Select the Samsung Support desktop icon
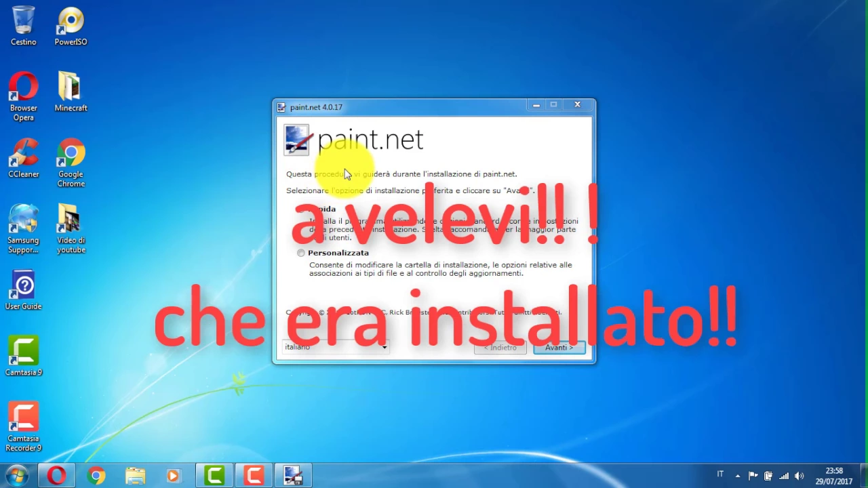 23,228
